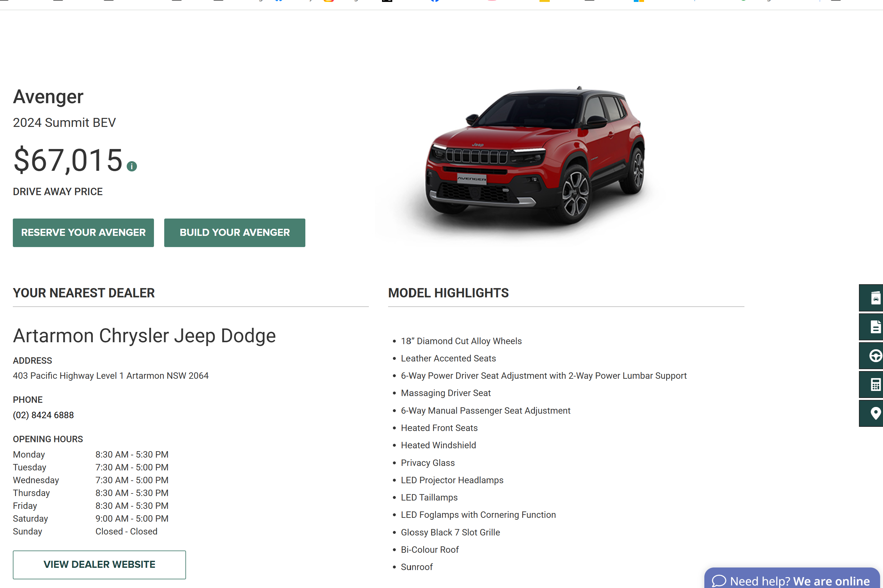Click the 403 Pacific Highway dealer address
Screen dimensions: 883x588
[x=111, y=376]
